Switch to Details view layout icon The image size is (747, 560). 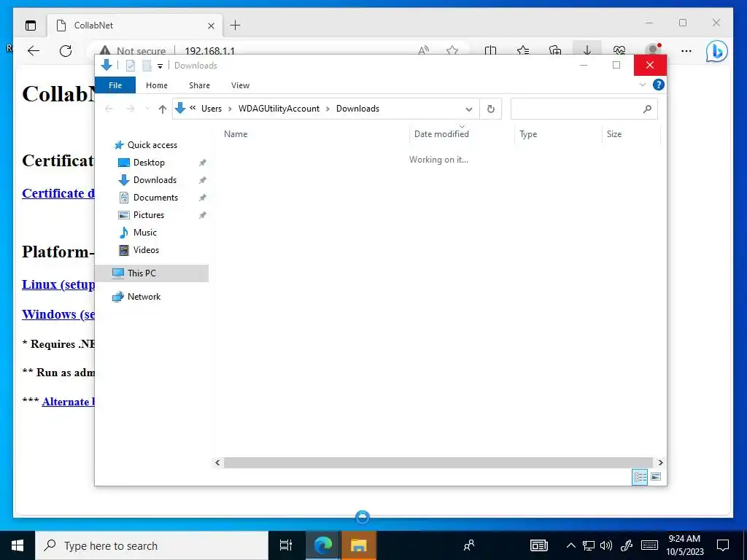coord(640,477)
